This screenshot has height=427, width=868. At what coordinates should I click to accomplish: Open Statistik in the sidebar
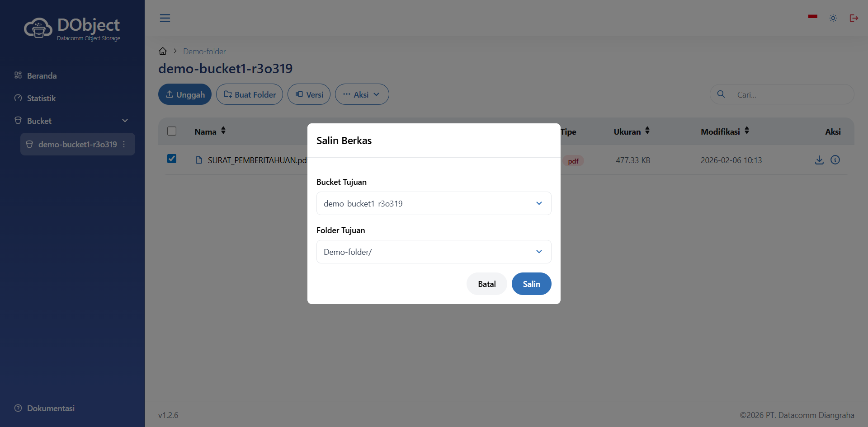[41, 98]
